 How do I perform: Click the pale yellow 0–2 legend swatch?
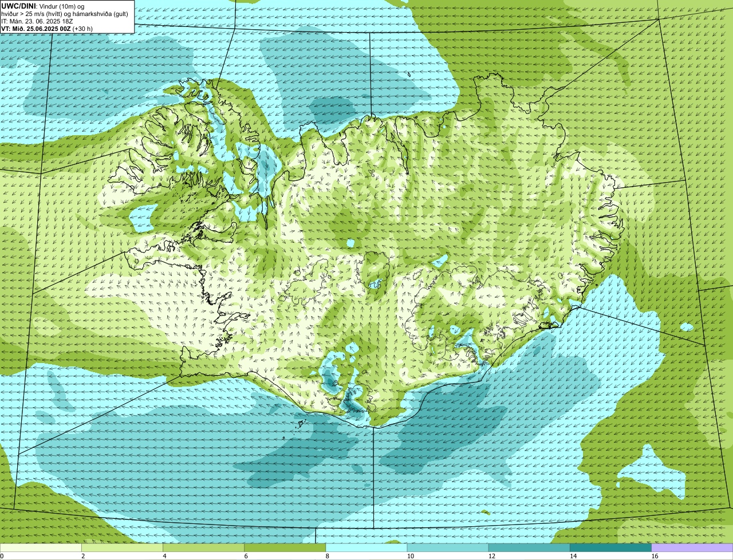41,548
